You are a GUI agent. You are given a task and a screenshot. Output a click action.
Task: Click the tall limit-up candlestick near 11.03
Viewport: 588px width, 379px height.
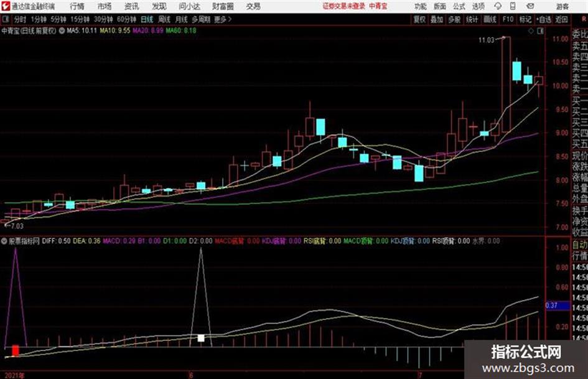(506, 84)
